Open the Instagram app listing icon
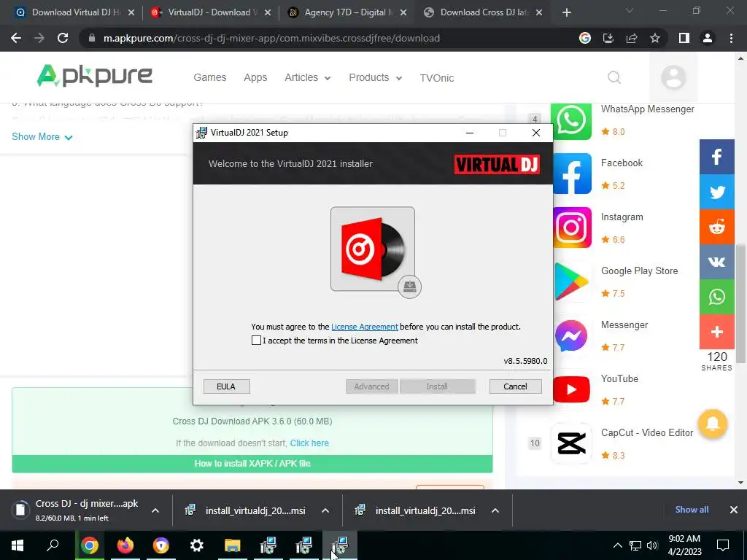This screenshot has width=747, height=560. click(572, 227)
